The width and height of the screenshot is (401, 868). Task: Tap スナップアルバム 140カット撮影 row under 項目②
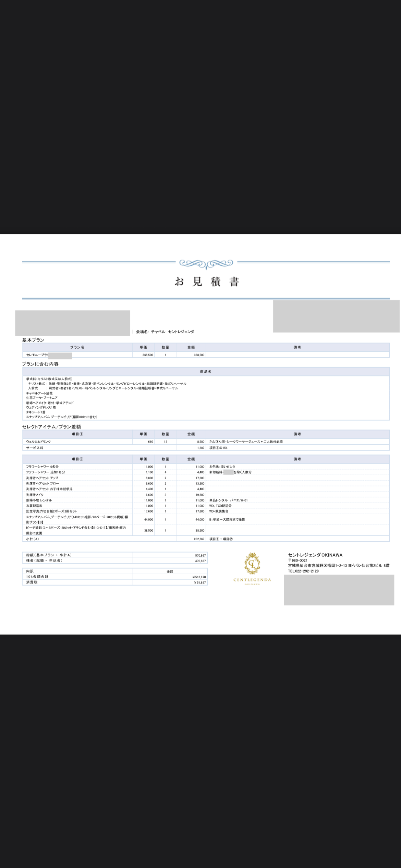77,519
